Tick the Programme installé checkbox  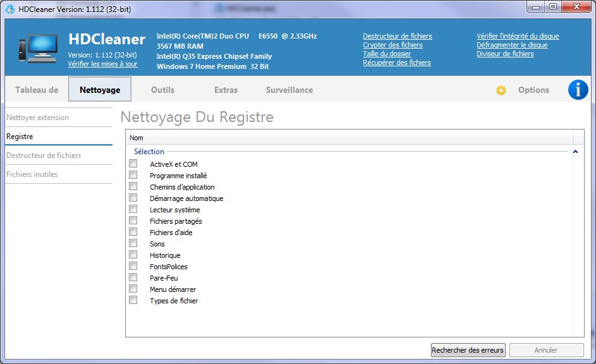coord(133,175)
